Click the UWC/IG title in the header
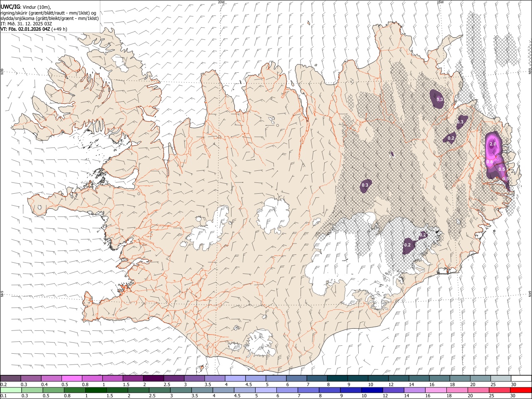This screenshot has width=532, height=399. click(10, 7)
